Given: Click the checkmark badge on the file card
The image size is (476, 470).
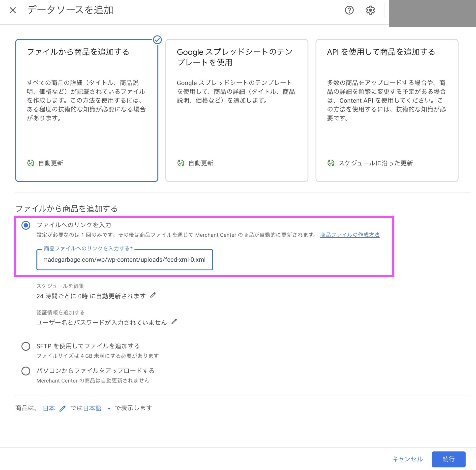Looking at the screenshot, I should pos(157,40).
